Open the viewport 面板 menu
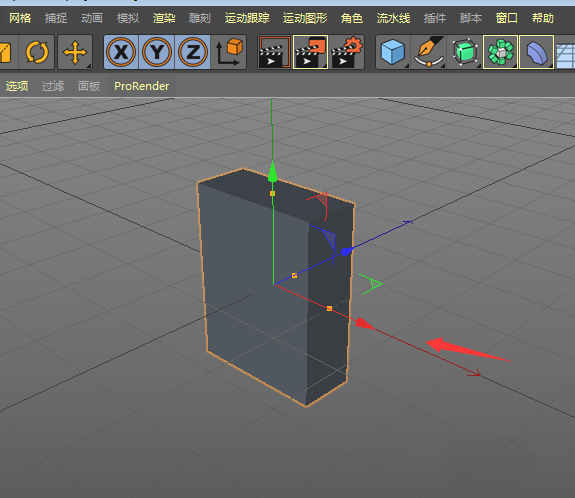The image size is (575, 498). click(89, 86)
